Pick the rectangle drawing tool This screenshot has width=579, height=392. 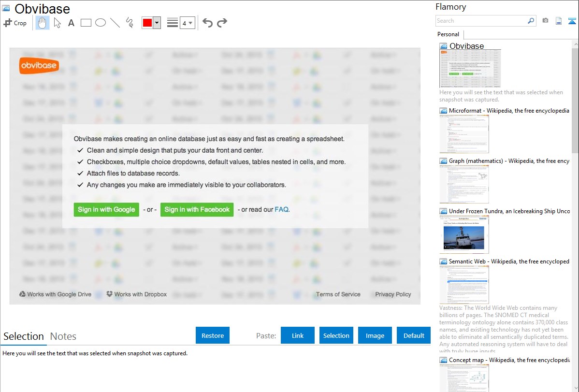[x=86, y=23]
